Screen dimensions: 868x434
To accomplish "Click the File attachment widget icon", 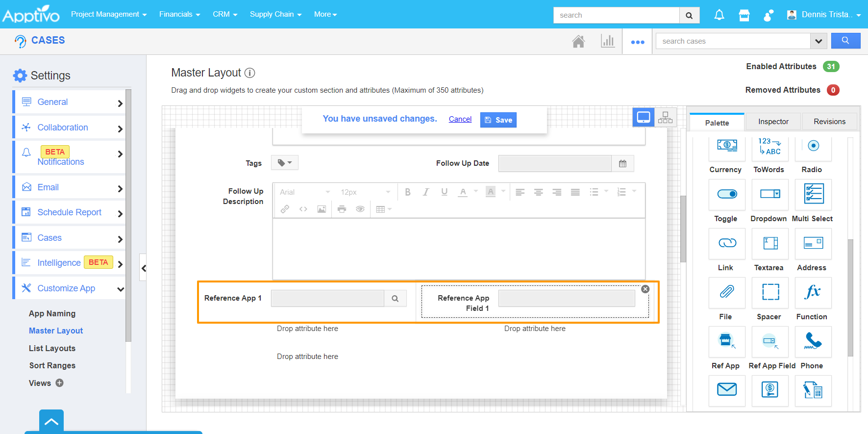I will (726, 292).
